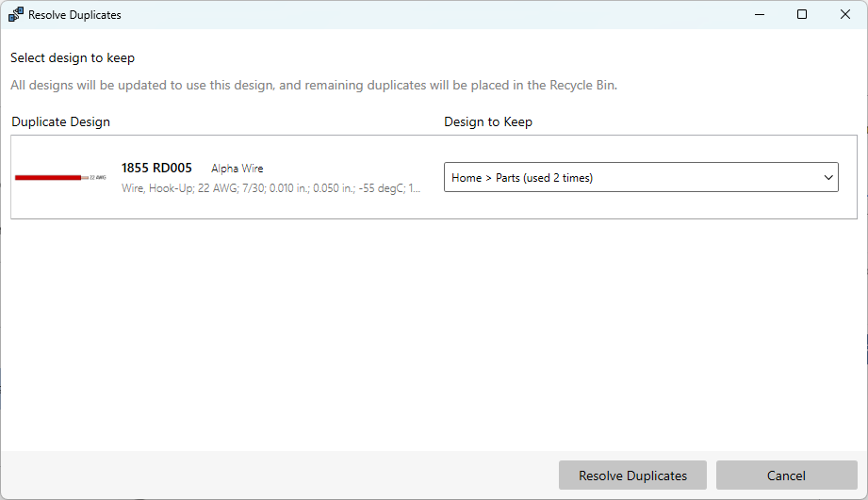Click the Select design to keep heading
The image size is (868, 500).
coord(73,58)
